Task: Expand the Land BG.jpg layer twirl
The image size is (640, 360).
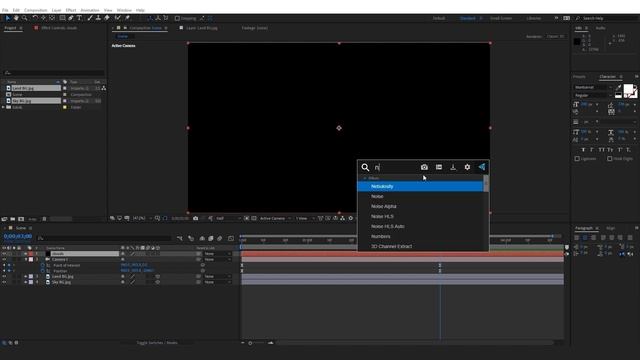Action: 25,277
